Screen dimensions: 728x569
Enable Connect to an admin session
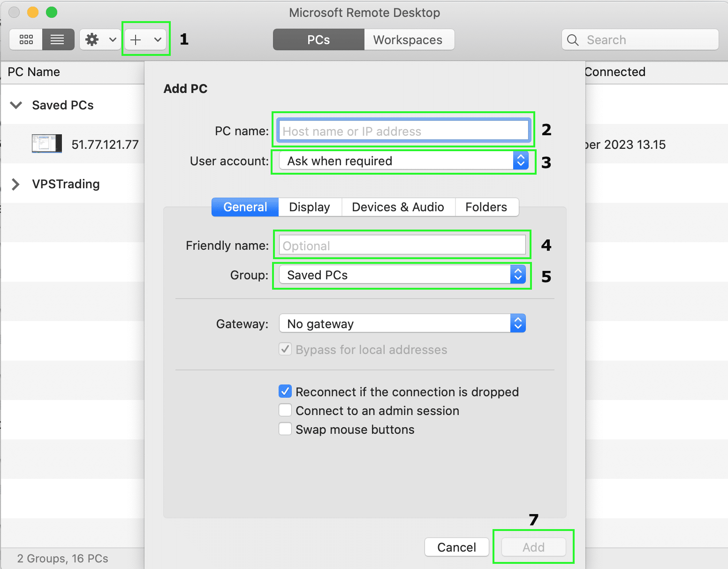285,410
